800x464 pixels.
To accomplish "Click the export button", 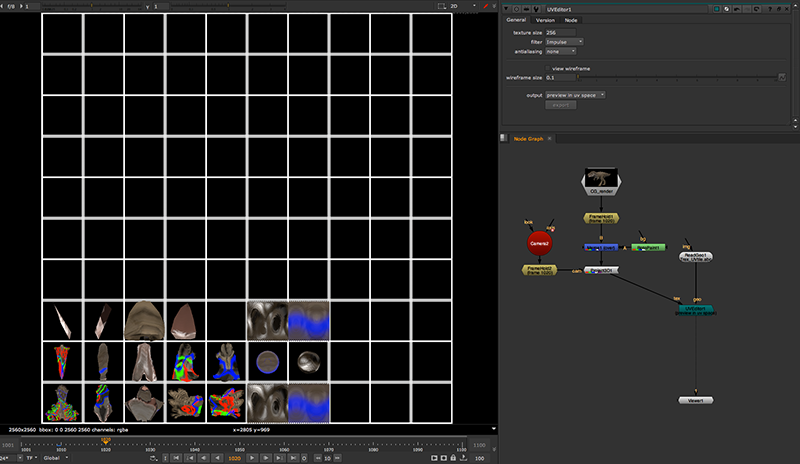I will pyautogui.click(x=560, y=104).
